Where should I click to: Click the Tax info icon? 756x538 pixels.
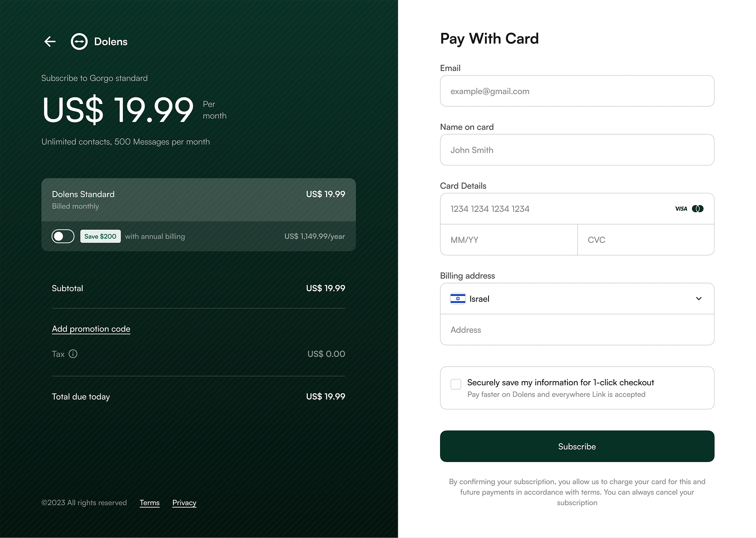[73, 354]
